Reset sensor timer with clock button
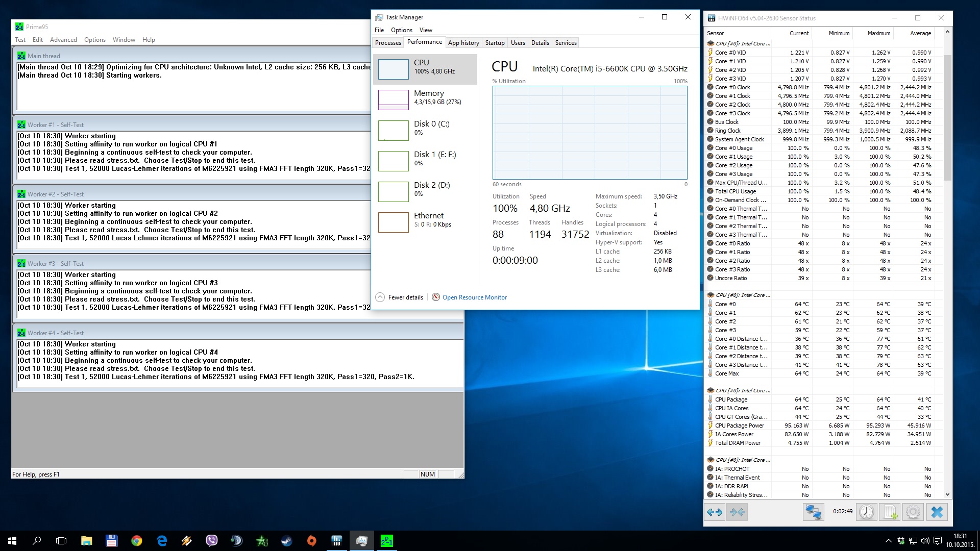The image size is (980, 551). coord(866,512)
